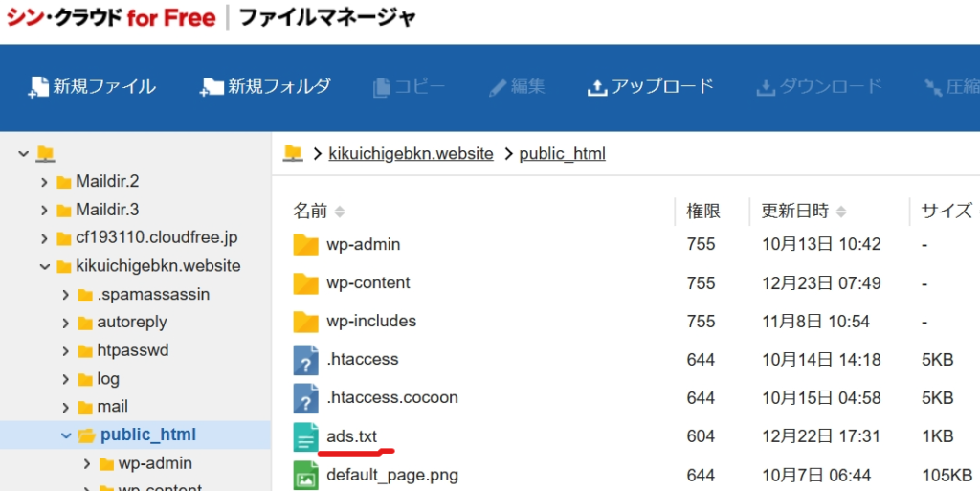
Task: Sort by updated date (更新日時) column
Action: (794, 211)
